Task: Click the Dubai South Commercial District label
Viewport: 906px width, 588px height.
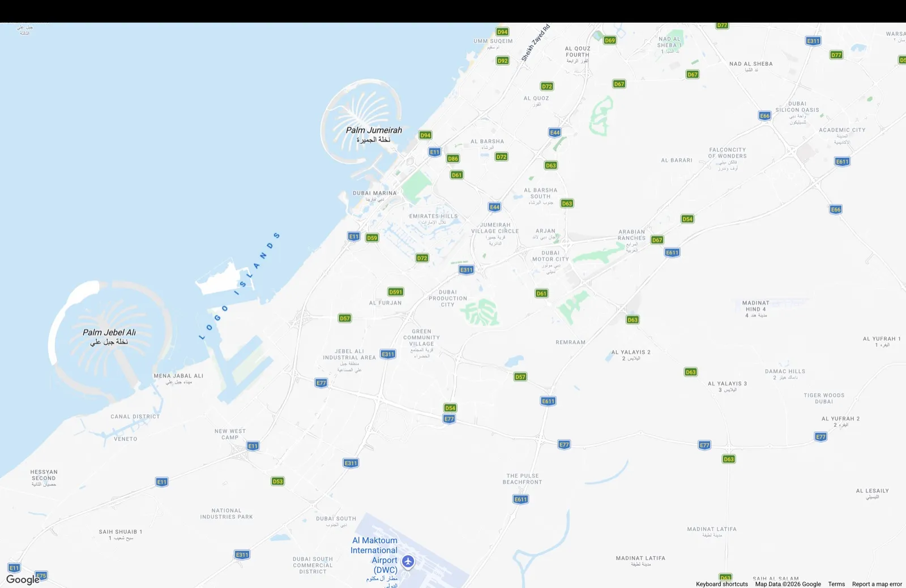Action: tap(313, 565)
